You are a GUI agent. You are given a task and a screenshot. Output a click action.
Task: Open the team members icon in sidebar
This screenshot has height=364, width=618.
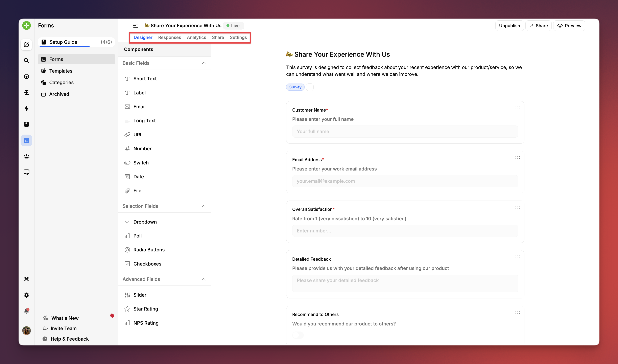click(x=26, y=157)
